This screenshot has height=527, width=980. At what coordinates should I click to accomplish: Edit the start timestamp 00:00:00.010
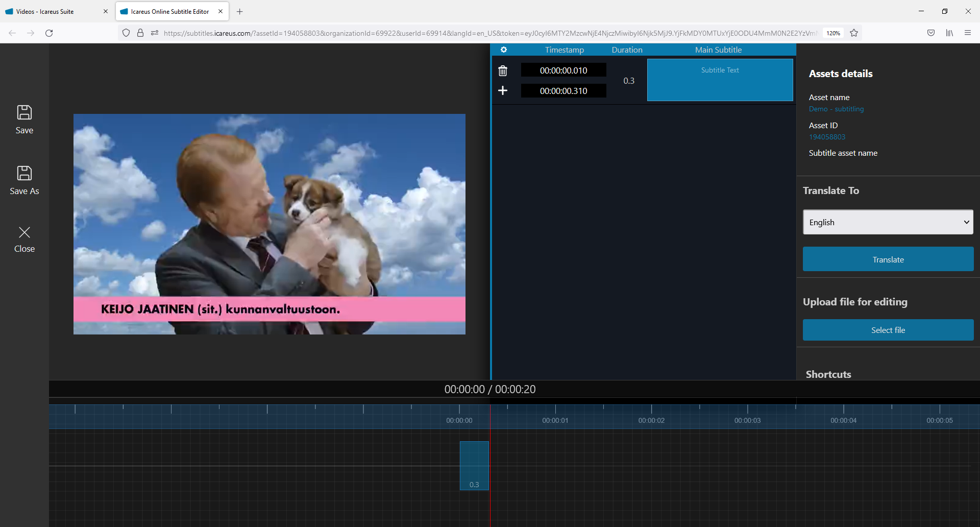[x=563, y=70]
